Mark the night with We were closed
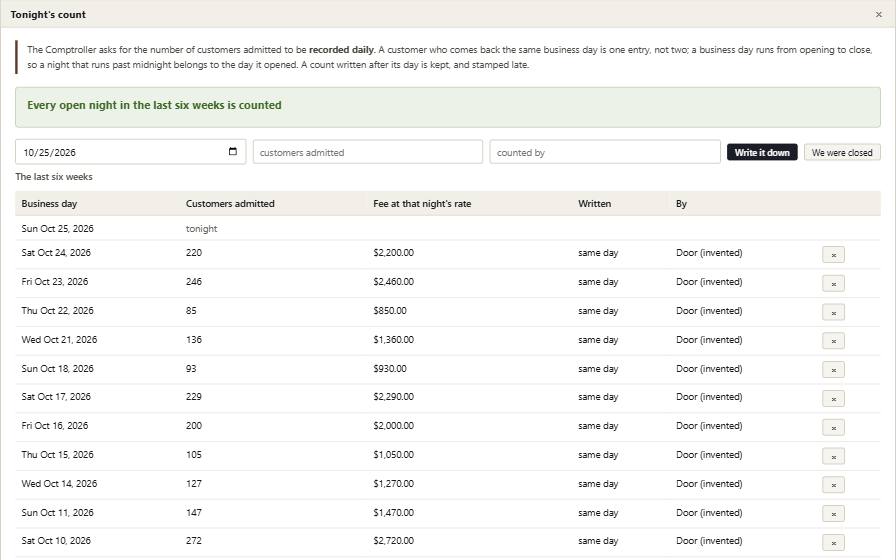Screen dimensions: 896x560 click(x=842, y=152)
